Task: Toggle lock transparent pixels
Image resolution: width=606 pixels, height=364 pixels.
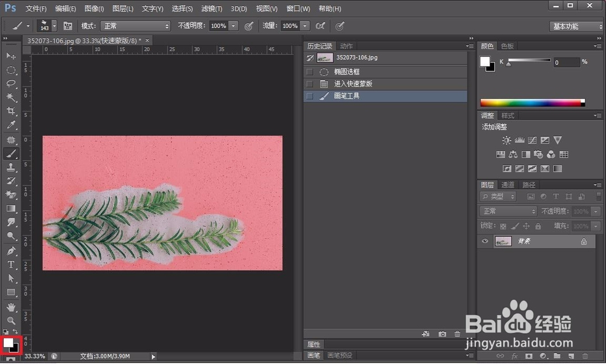Action: click(503, 227)
